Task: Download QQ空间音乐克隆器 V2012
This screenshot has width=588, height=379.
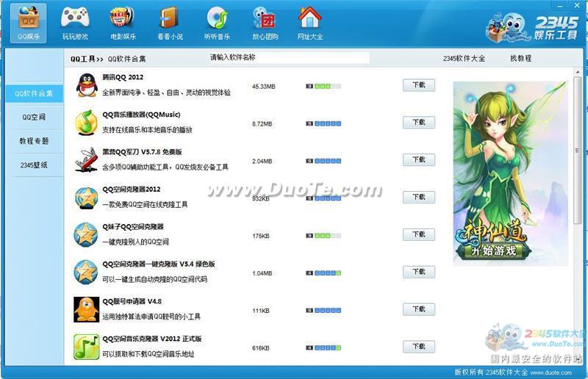Action: click(419, 347)
